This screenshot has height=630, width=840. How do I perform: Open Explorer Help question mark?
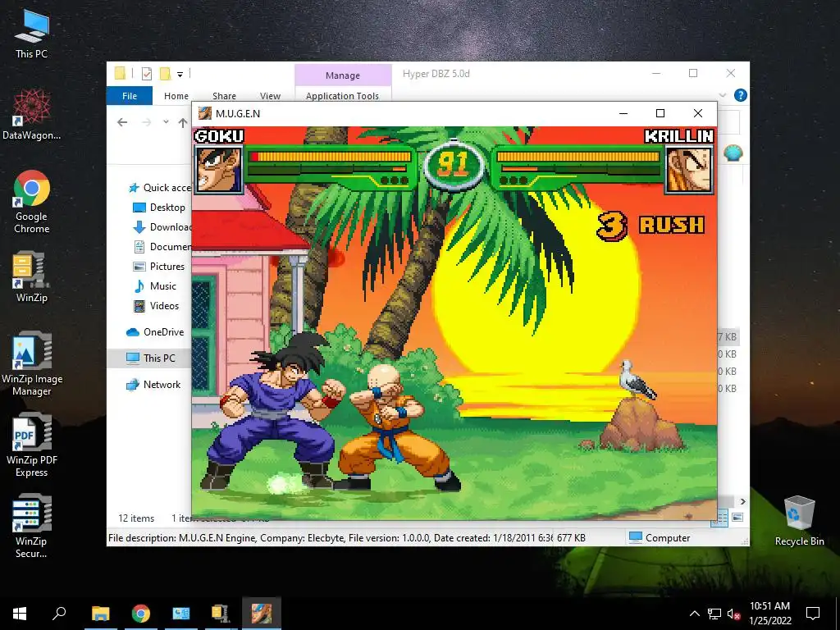click(x=741, y=95)
